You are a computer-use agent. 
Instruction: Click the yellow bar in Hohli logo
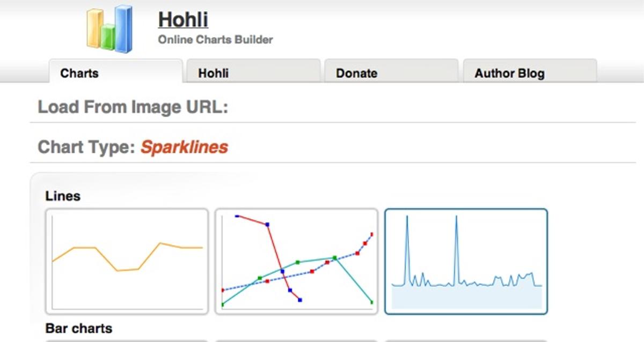tap(94, 29)
